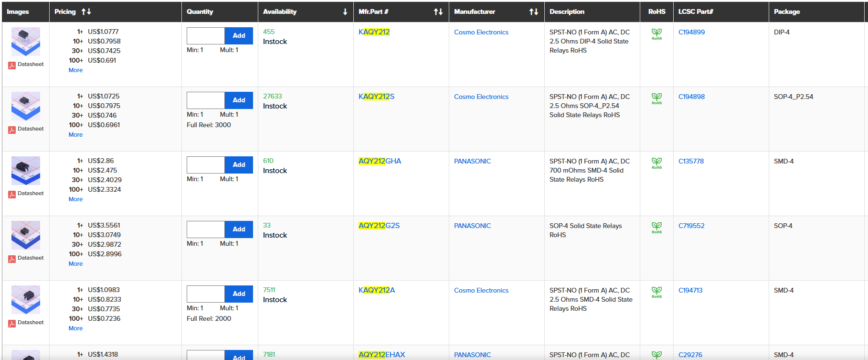Select the SOP-4_P2.54 package cell
Image resolution: width=868 pixels, height=360 pixels.
tap(794, 97)
